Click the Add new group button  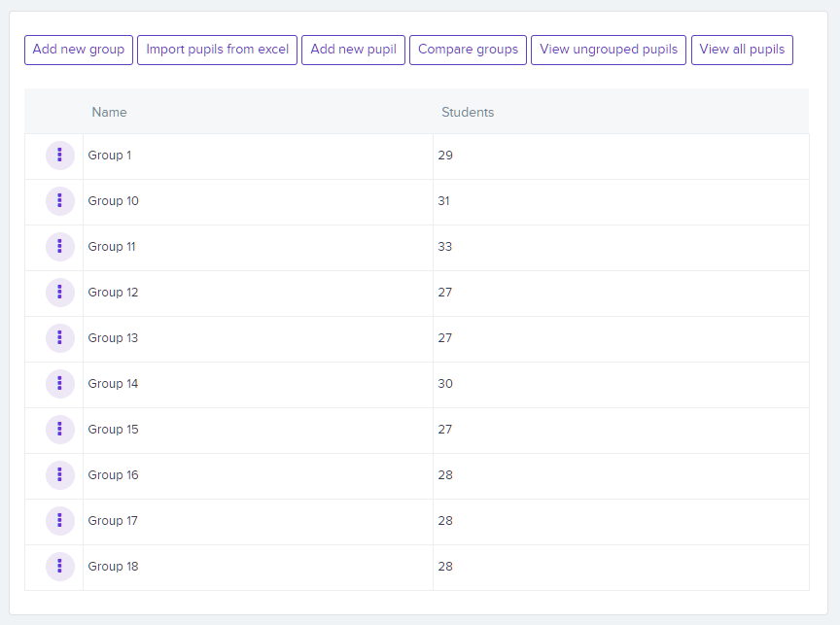79,50
